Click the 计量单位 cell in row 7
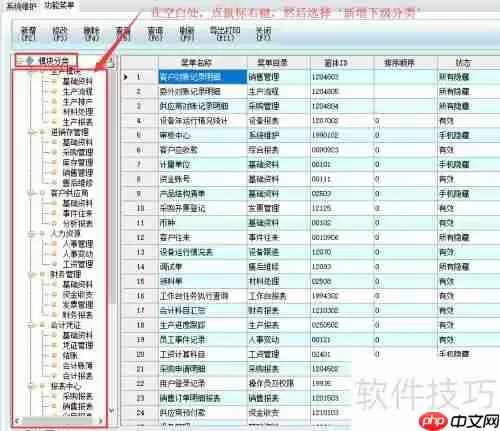The width and height of the screenshot is (500, 431). pos(203,165)
